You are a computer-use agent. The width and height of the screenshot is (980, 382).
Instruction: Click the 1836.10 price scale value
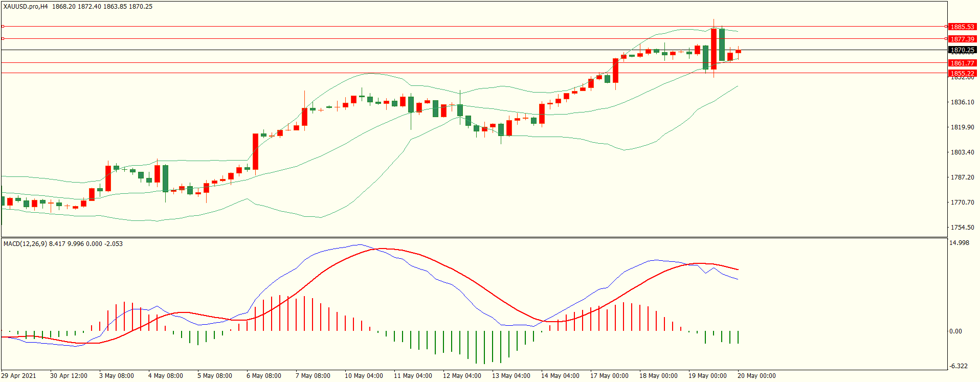click(x=962, y=102)
